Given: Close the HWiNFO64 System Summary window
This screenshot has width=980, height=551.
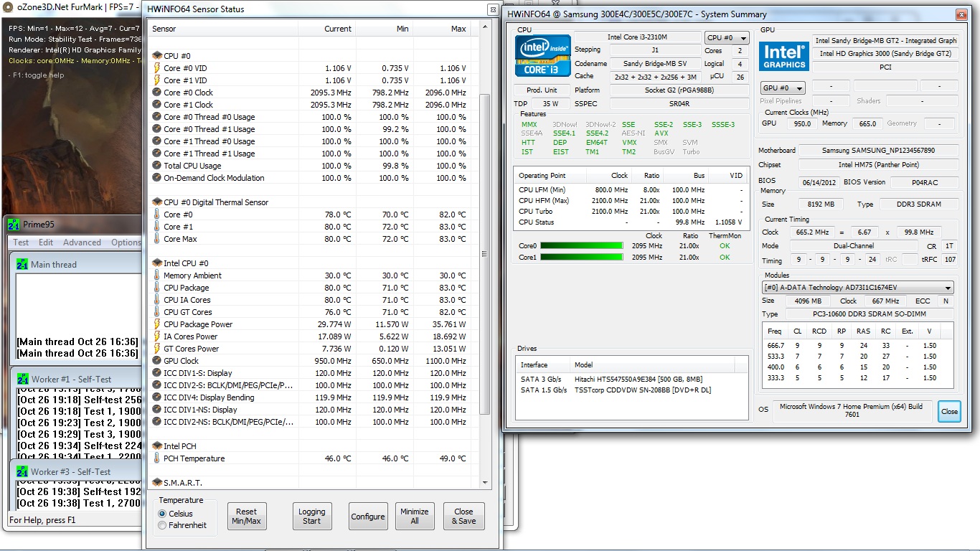Looking at the screenshot, I should point(960,14).
